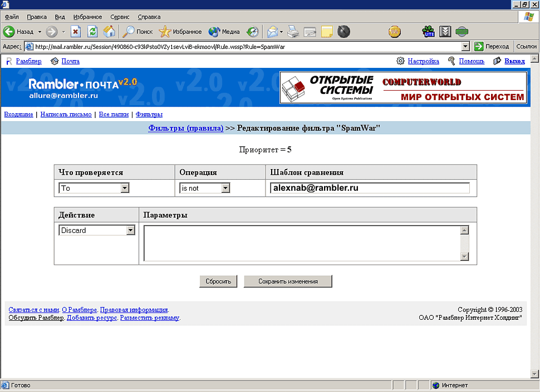Open the Back button history dropdown arrow
Image resolution: width=540 pixels, height=392 pixels.
pos(40,32)
